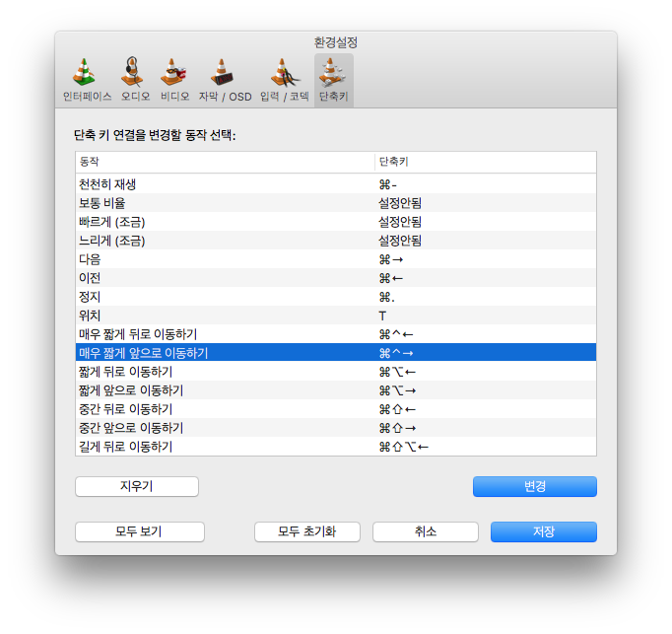This screenshot has width=672, height=634.
Task: Select the 다음 action row
Action: (336, 259)
